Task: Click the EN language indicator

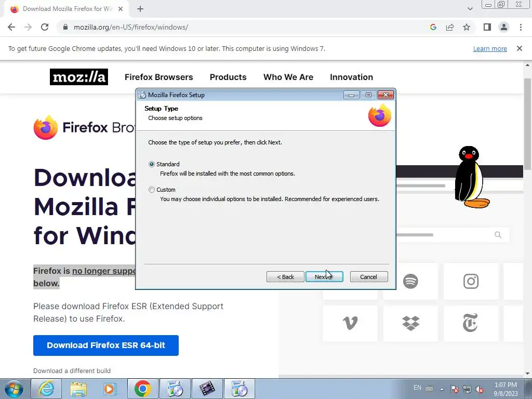Action: pos(417,388)
